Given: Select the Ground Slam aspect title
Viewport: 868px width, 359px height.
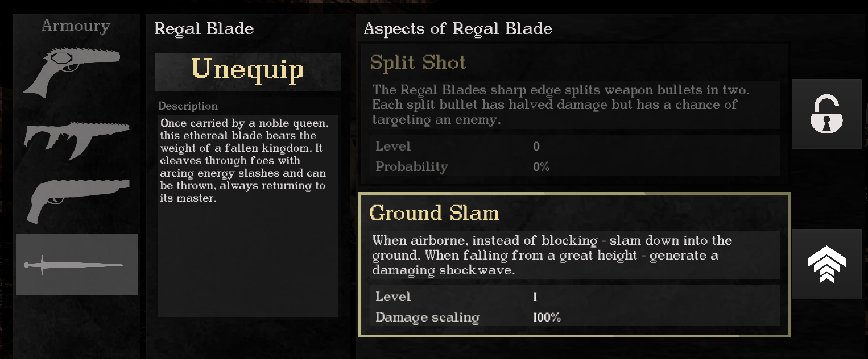Looking at the screenshot, I should 434,213.
